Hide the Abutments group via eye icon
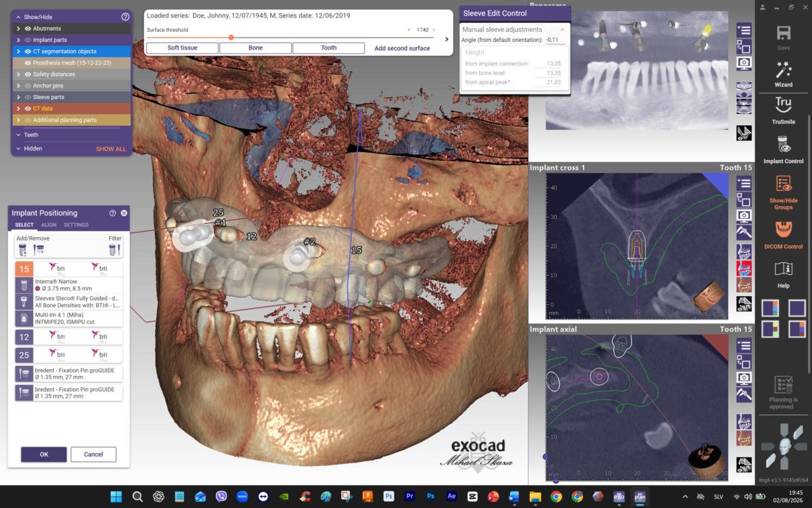812x508 pixels. click(x=28, y=28)
